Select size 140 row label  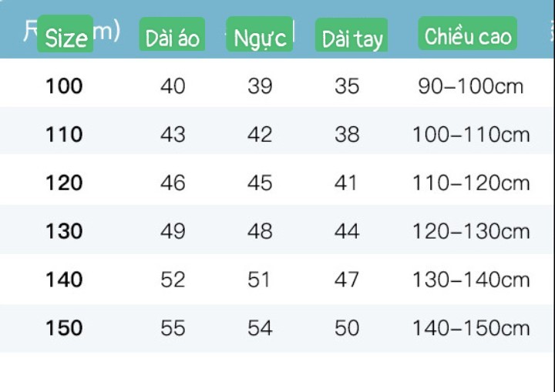tap(64, 280)
